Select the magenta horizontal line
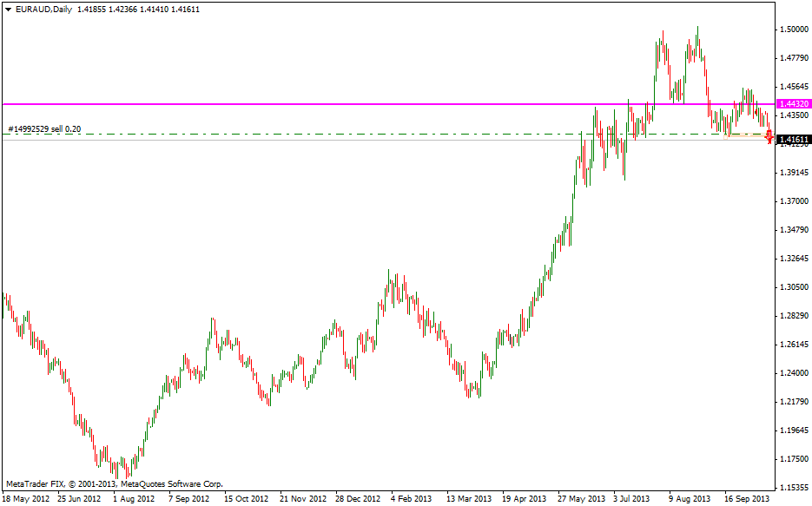The image size is (812, 506). [347, 103]
